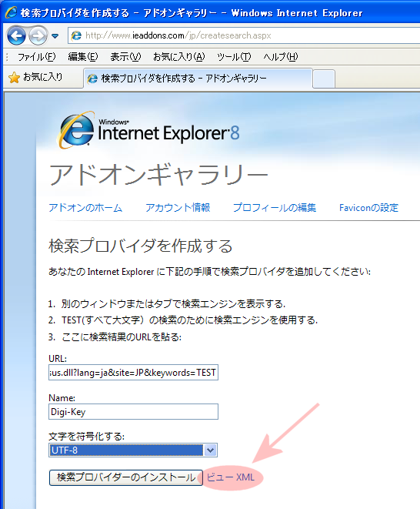Click the IE icon in the title bar
This screenshot has width=420, height=509.
point(11,12)
